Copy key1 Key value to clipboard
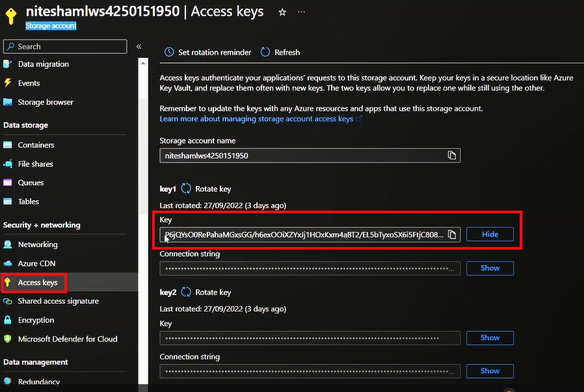Viewport: 584px width, 392px height. [452, 235]
